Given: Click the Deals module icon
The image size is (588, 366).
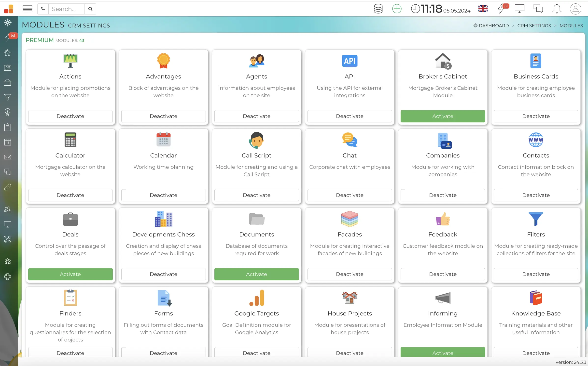Looking at the screenshot, I should pos(70,219).
